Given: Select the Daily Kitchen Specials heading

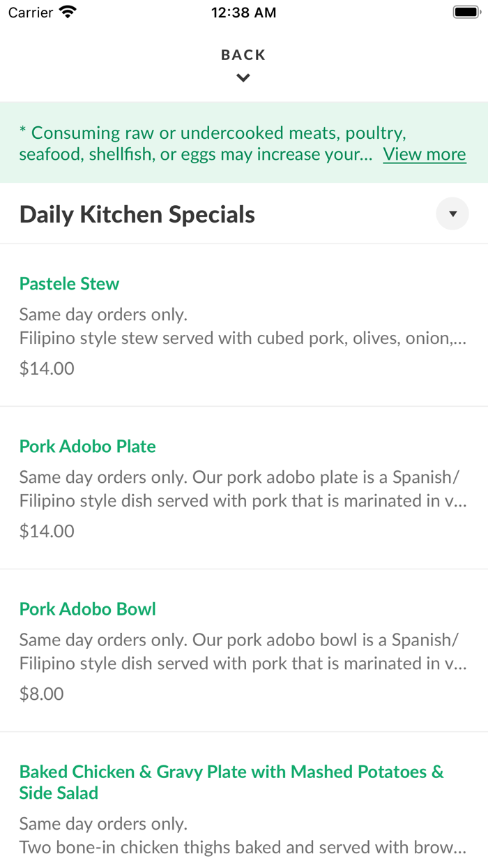Looking at the screenshot, I should 137,214.
